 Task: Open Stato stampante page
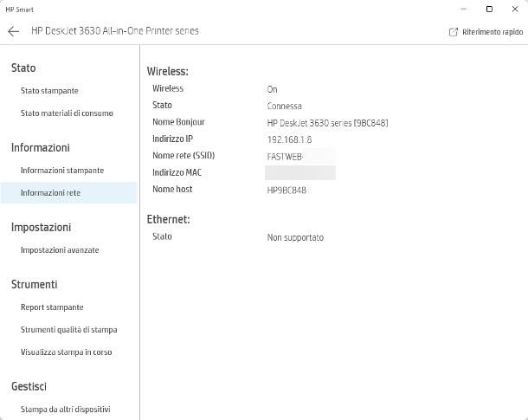tap(49, 91)
